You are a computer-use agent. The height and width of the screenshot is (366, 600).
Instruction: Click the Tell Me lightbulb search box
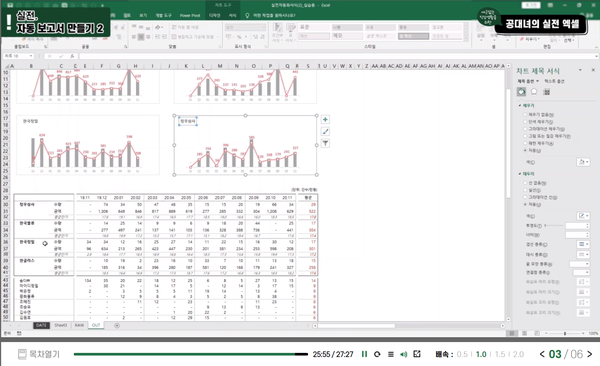pos(271,15)
